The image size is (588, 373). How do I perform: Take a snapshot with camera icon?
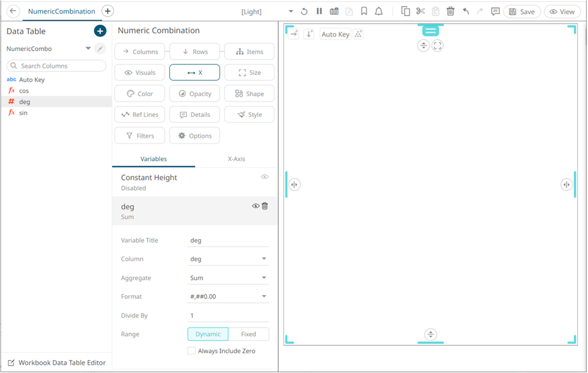pyautogui.click(x=334, y=12)
